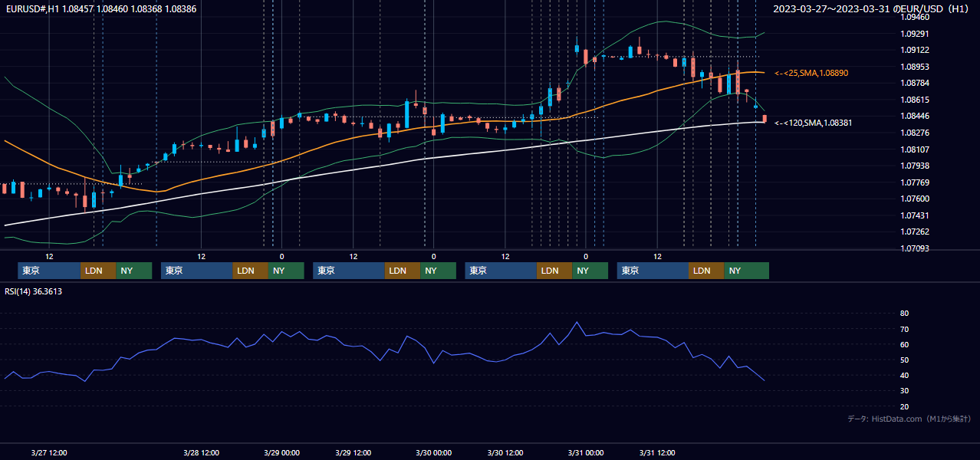This screenshot has height=460, width=980.
Task: Select the 1.07938 price axis label
Action: (915, 166)
